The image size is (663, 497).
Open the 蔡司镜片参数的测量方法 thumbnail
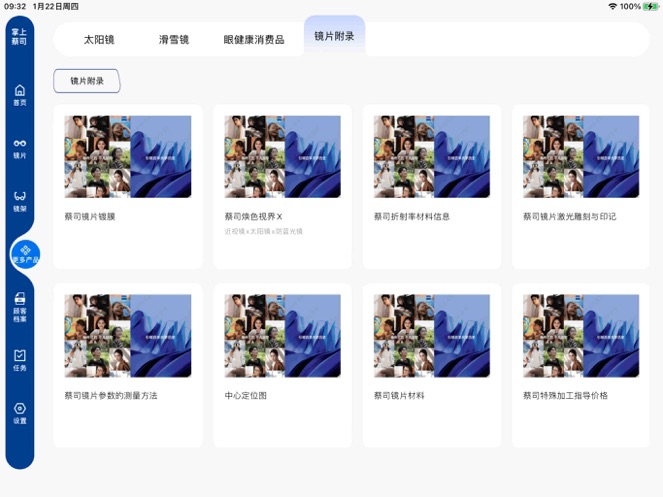click(x=128, y=336)
